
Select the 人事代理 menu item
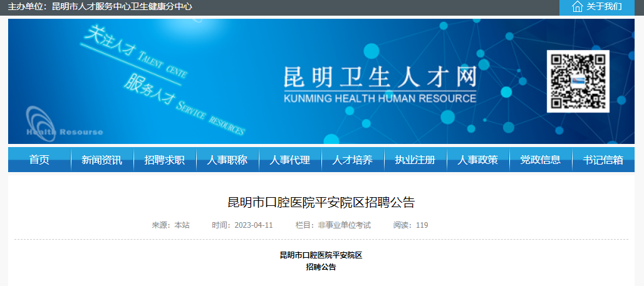(x=290, y=160)
